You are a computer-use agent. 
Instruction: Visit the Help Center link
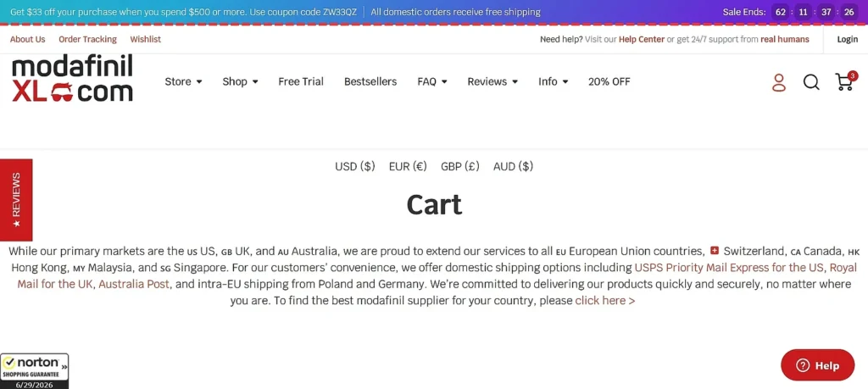click(642, 39)
